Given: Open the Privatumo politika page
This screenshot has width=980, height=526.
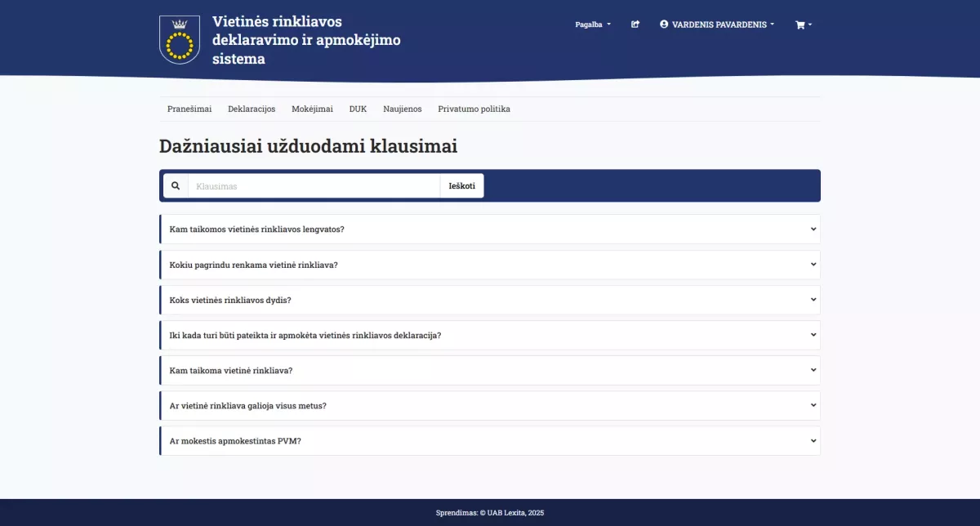Looking at the screenshot, I should (x=474, y=109).
